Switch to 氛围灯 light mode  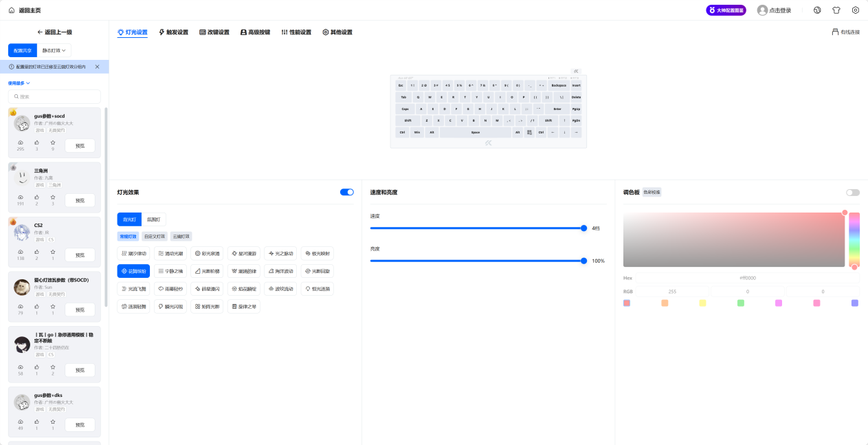[x=154, y=219]
